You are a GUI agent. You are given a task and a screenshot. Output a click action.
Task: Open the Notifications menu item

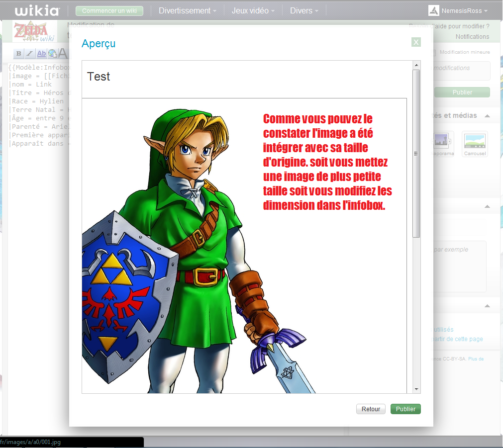pyautogui.click(x=472, y=37)
